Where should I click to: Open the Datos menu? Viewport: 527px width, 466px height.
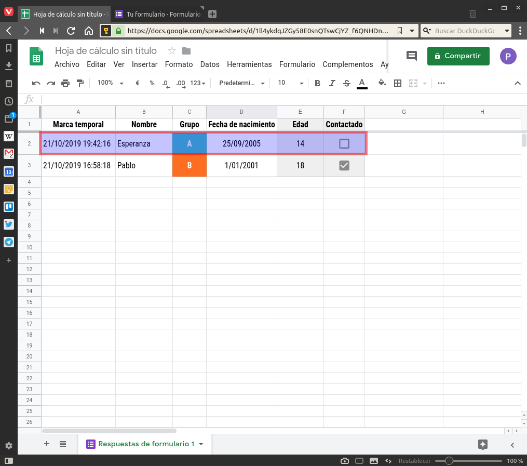[x=210, y=64]
